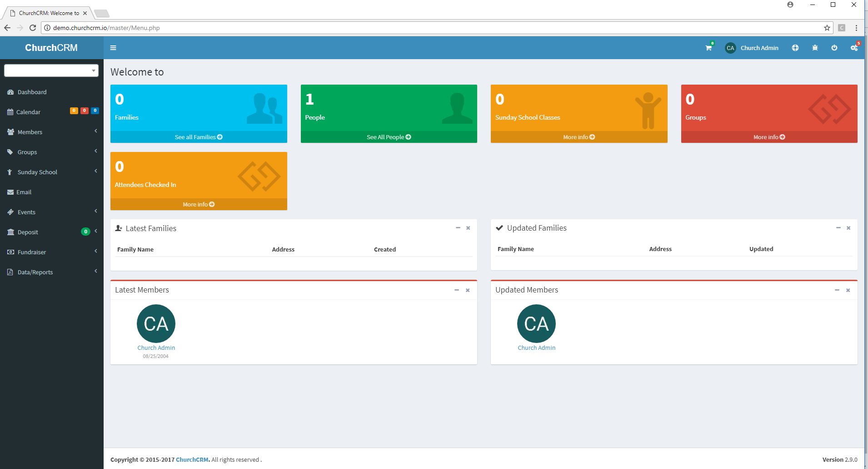
Task: Open Calendar from sidebar
Action: (x=52, y=112)
